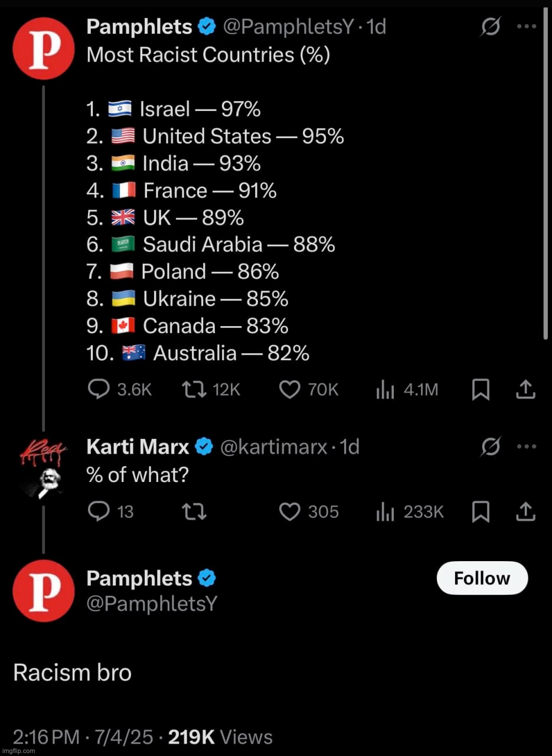Open three-dot menu on Karti Marx reply

point(526,447)
